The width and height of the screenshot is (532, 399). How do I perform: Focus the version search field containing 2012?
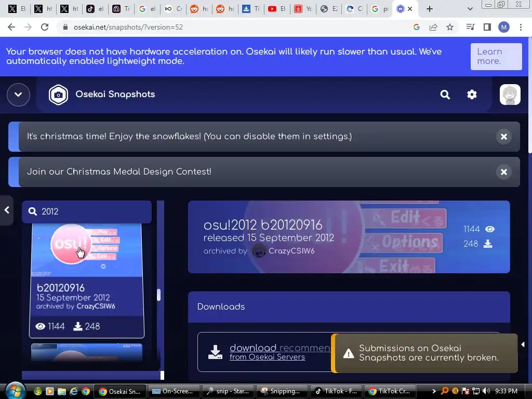click(x=87, y=212)
